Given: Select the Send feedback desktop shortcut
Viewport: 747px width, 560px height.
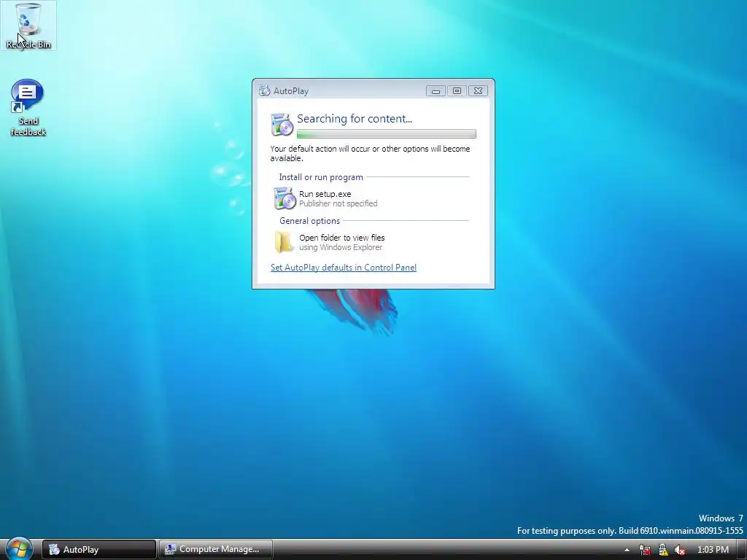Looking at the screenshot, I should coord(28,108).
